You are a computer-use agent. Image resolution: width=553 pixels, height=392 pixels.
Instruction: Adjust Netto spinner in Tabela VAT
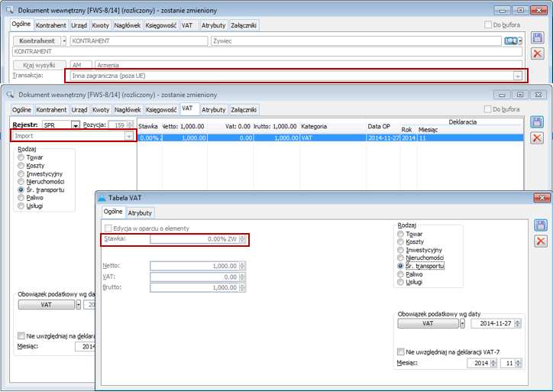pyautogui.click(x=242, y=266)
